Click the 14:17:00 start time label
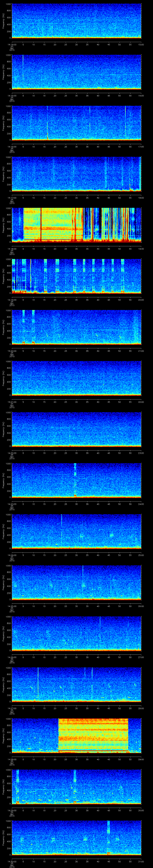This screenshot has height=868, width=153. [x=12, y=197]
